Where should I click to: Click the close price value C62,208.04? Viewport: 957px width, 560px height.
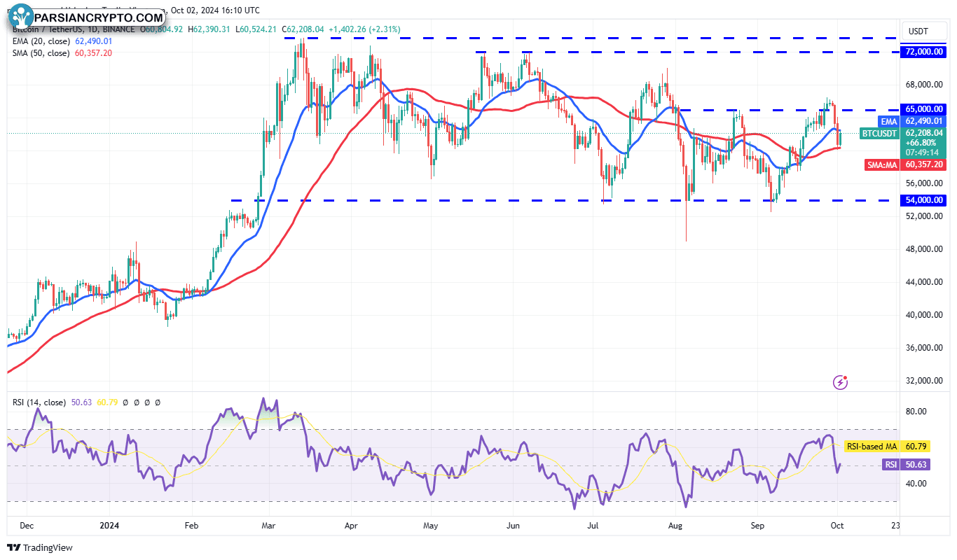pos(303,29)
